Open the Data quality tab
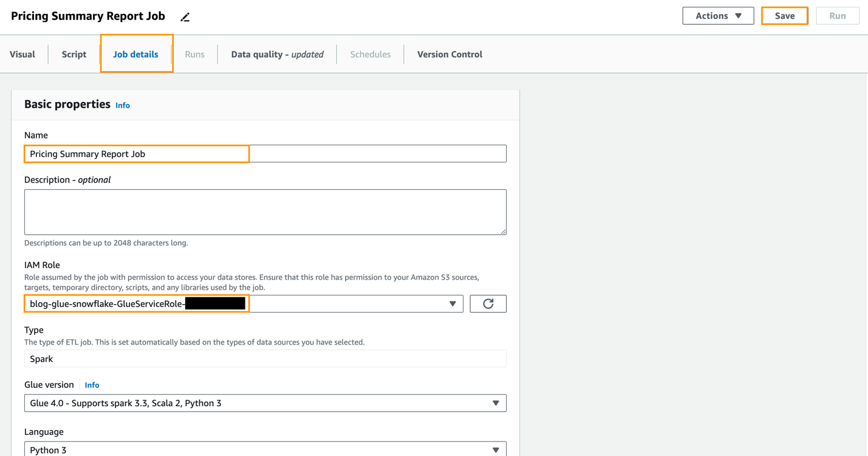The image size is (868, 456). pyautogui.click(x=277, y=54)
